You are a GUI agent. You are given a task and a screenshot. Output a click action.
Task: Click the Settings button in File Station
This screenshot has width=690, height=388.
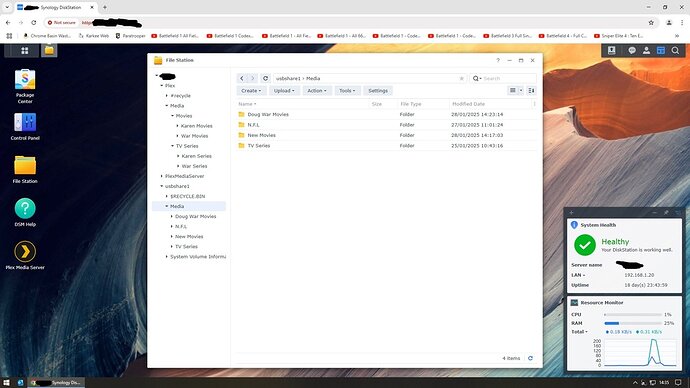378,91
